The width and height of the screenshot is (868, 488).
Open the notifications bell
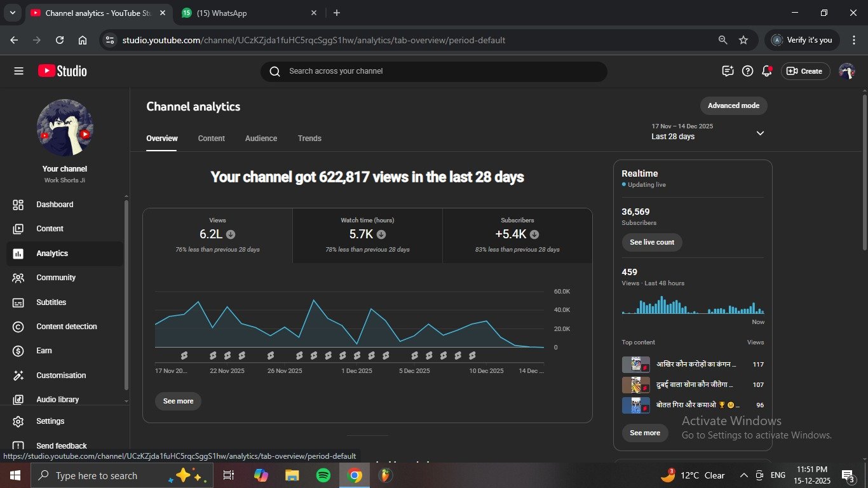click(x=766, y=71)
